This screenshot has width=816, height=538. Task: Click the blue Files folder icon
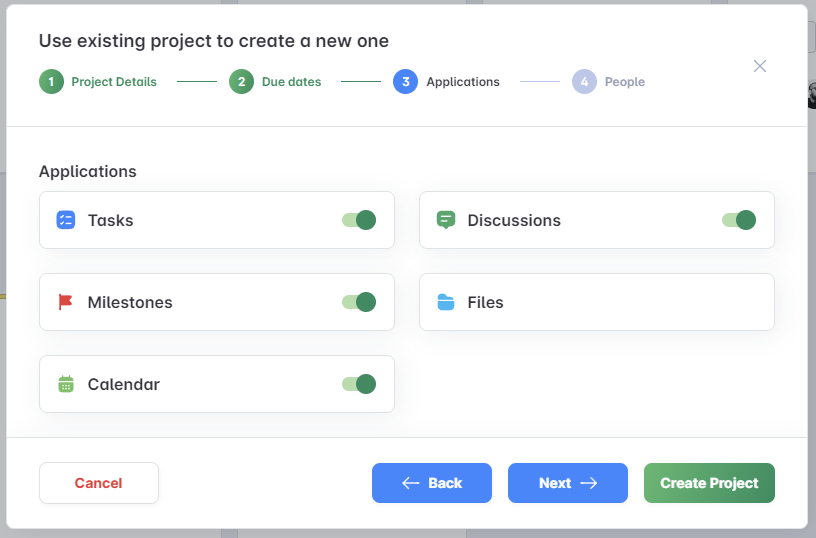[x=446, y=302]
